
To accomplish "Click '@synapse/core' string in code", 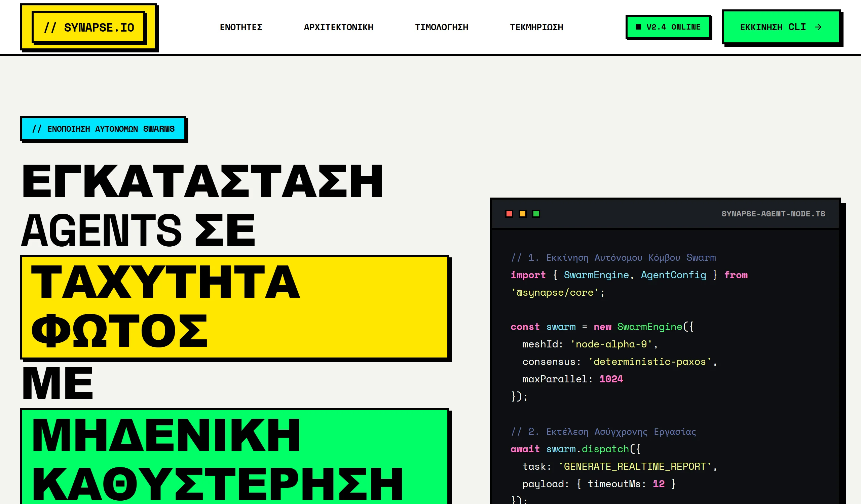I will (x=555, y=292).
